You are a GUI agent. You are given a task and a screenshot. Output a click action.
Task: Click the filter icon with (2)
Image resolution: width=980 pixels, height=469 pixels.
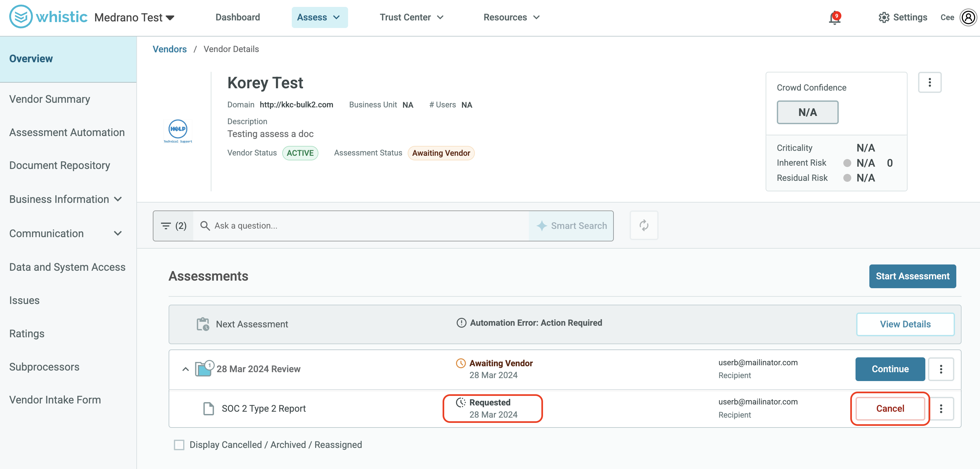(x=174, y=226)
